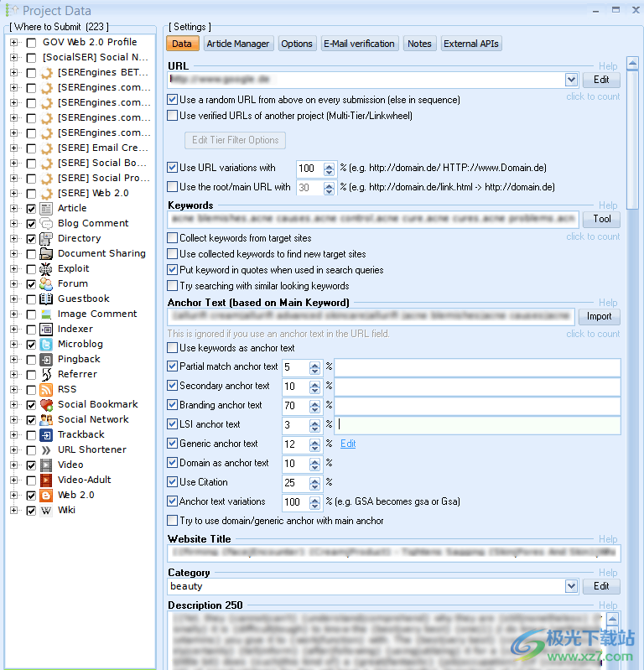Click the Use URL variations percent stepper
The width and height of the screenshot is (644, 670).
tap(329, 169)
